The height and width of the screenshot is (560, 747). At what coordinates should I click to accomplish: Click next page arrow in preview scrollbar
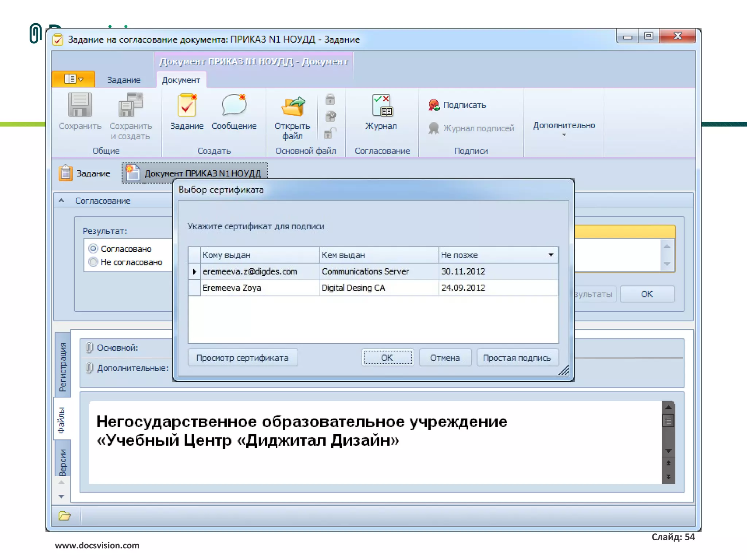[x=669, y=477]
